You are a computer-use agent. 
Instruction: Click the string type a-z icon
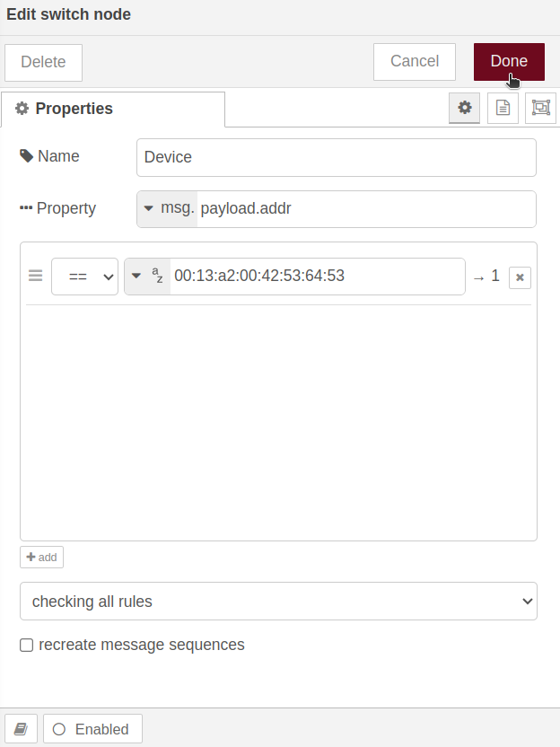[x=157, y=276]
